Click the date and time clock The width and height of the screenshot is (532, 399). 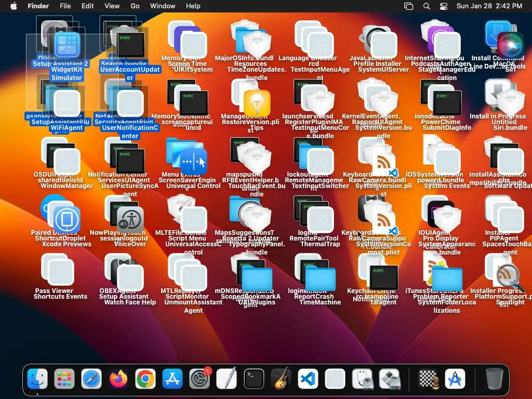(489, 6)
